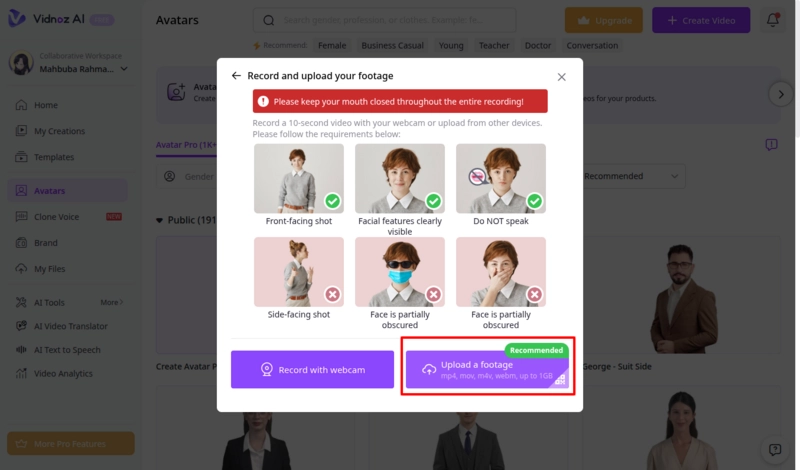Image resolution: width=800 pixels, height=470 pixels.
Task: Click the My Files upload icon
Action: point(21,269)
